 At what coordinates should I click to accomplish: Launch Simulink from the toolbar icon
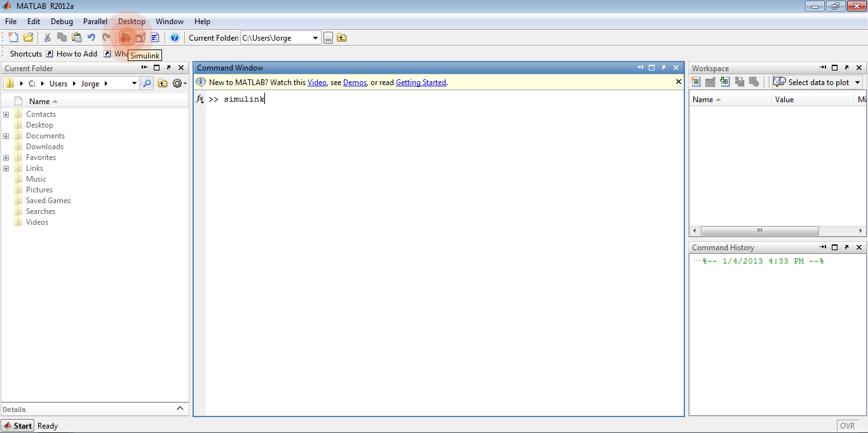coord(125,37)
